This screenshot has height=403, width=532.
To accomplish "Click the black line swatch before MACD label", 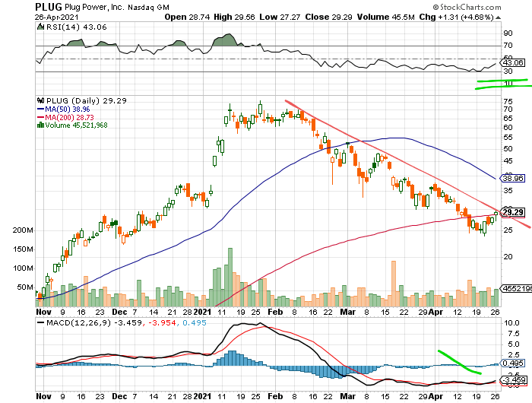I will (x=41, y=323).
